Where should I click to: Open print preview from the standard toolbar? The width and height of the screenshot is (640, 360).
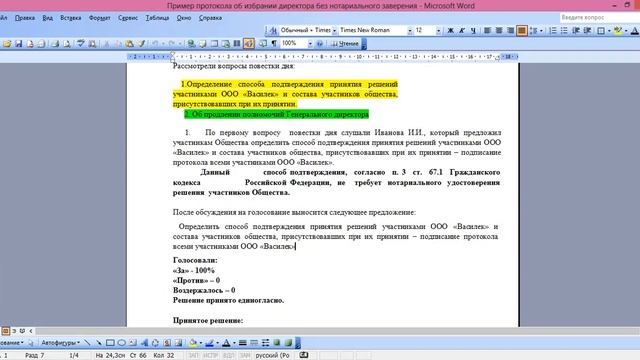click(67, 44)
